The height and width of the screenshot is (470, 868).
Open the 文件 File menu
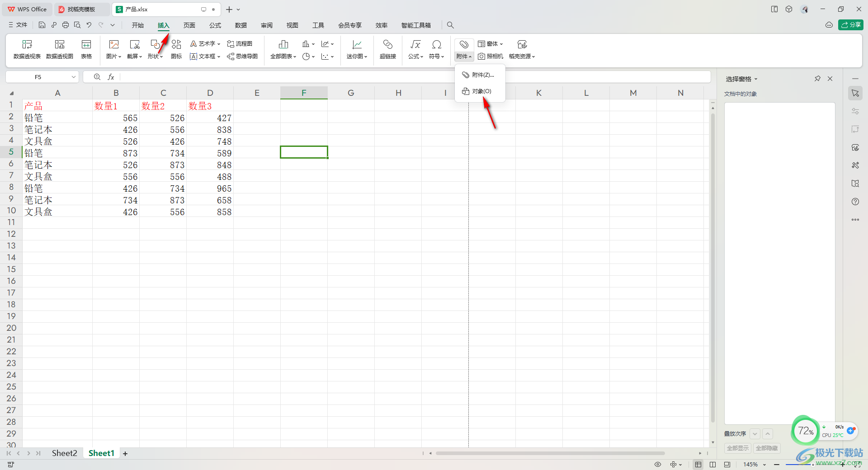(18, 25)
